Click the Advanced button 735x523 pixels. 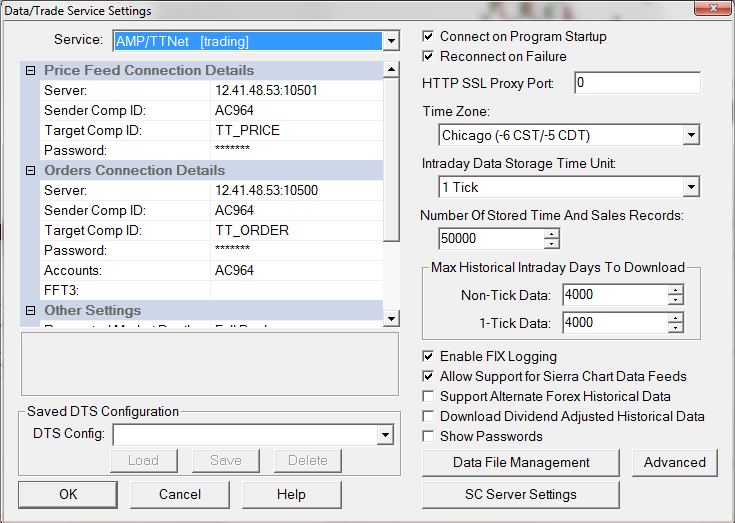tap(675, 463)
